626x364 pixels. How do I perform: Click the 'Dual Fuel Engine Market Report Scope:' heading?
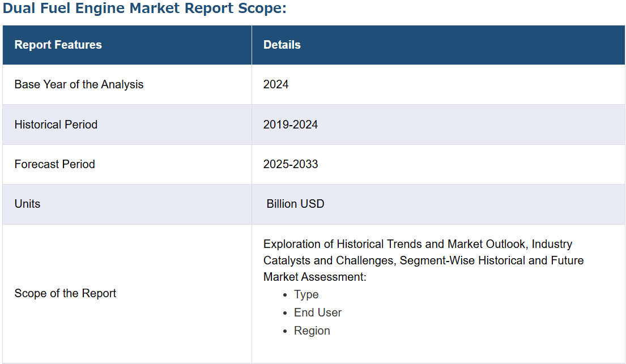click(x=144, y=8)
